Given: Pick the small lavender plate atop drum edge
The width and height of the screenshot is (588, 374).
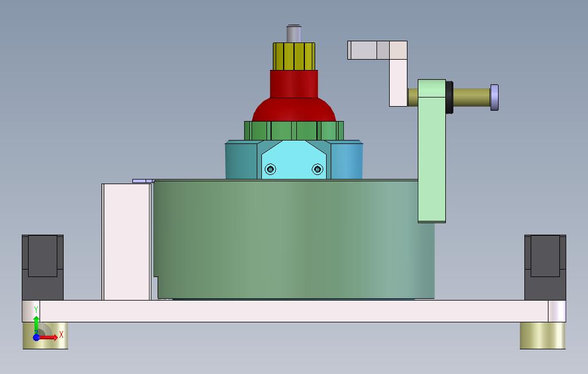Looking at the screenshot, I should 143,181.
